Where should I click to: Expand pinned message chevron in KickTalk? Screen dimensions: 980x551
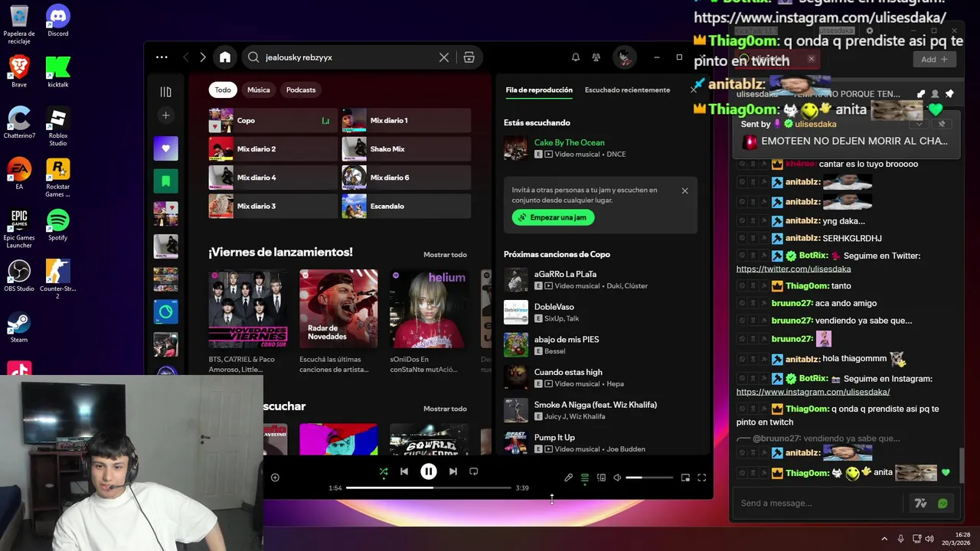[920, 124]
